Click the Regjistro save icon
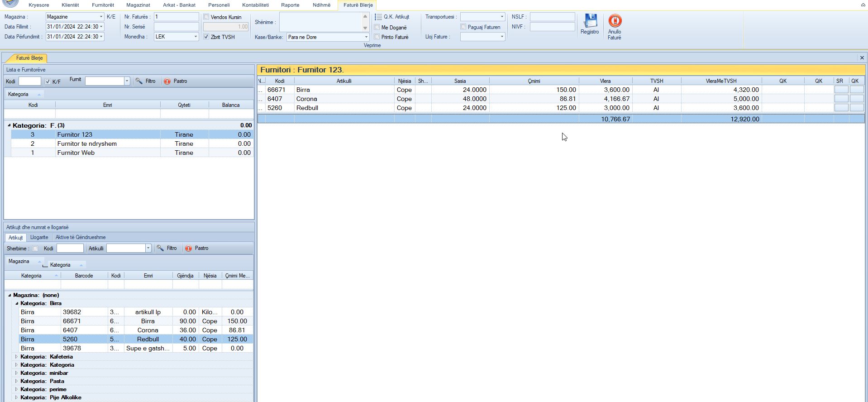868x402 pixels. [590, 21]
